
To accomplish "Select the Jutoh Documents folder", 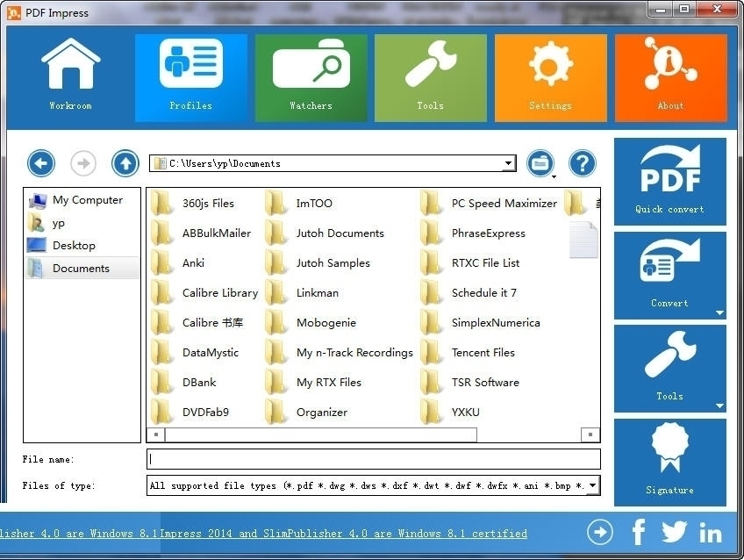I will 325,233.
